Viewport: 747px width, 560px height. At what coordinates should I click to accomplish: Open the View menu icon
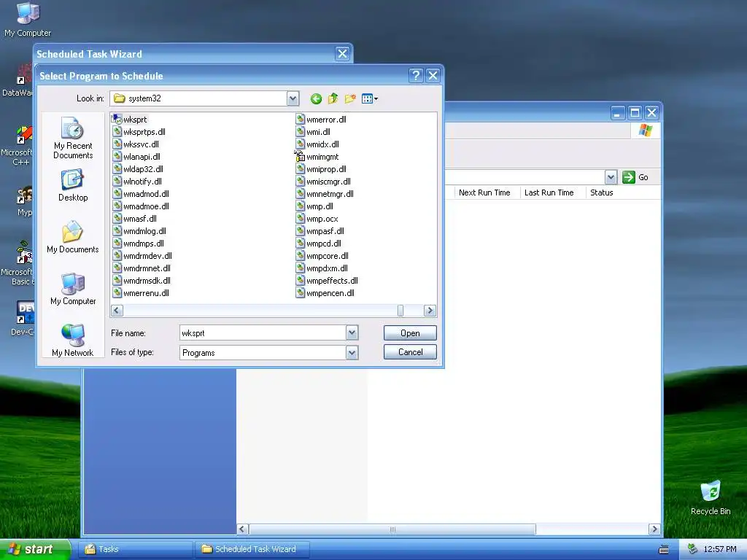pos(370,98)
